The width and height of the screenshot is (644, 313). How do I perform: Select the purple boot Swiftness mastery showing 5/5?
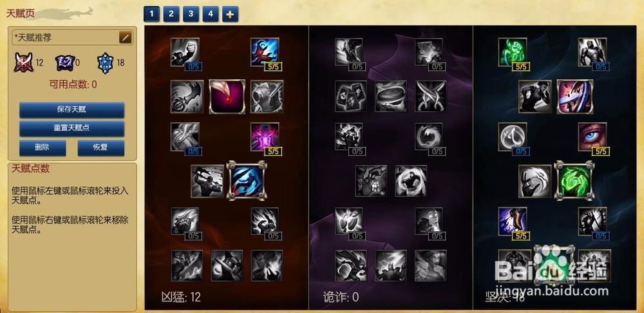tap(513, 222)
